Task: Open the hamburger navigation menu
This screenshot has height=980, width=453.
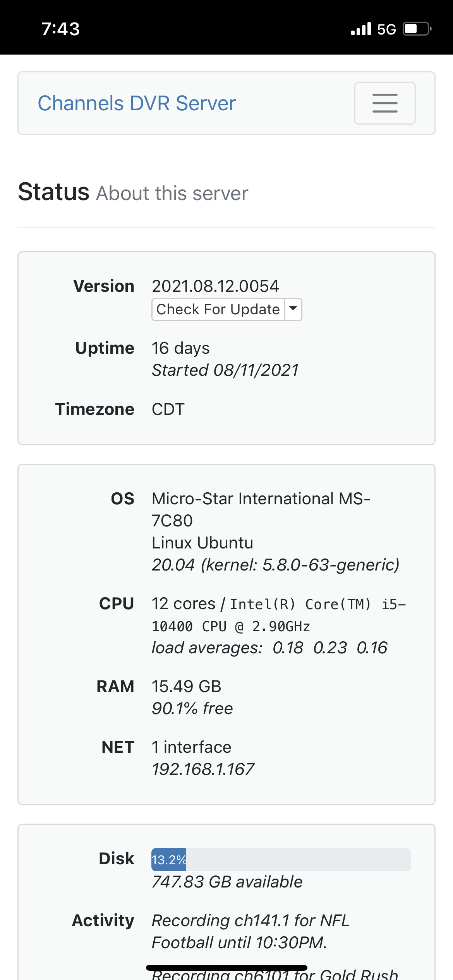Action: (385, 103)
